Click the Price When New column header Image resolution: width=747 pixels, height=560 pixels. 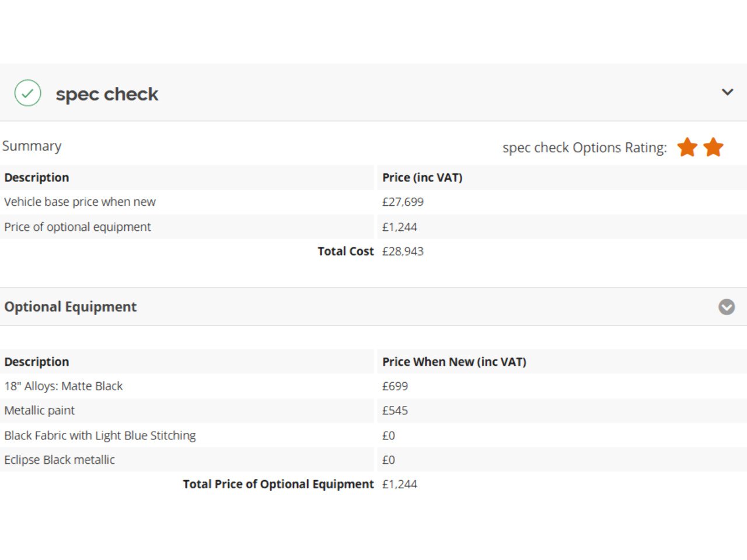454,362
